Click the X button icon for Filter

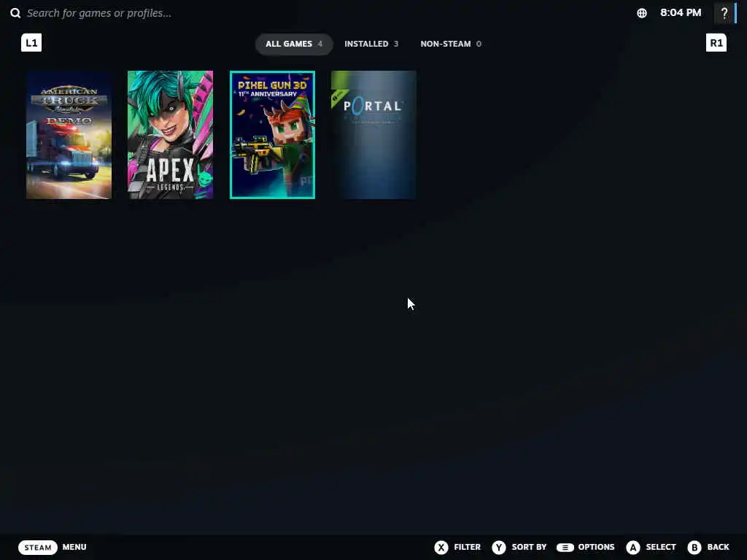click(x=441, y=547)
